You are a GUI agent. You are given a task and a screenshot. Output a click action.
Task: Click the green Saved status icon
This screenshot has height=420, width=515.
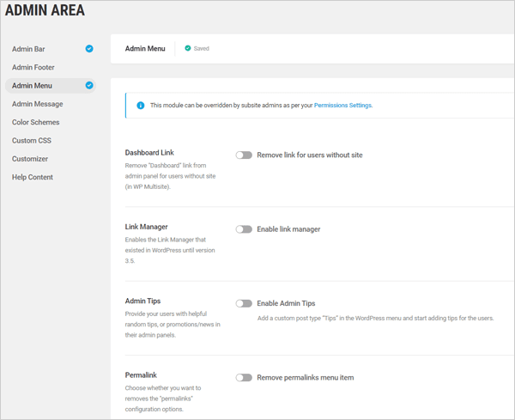click(188, 49)
